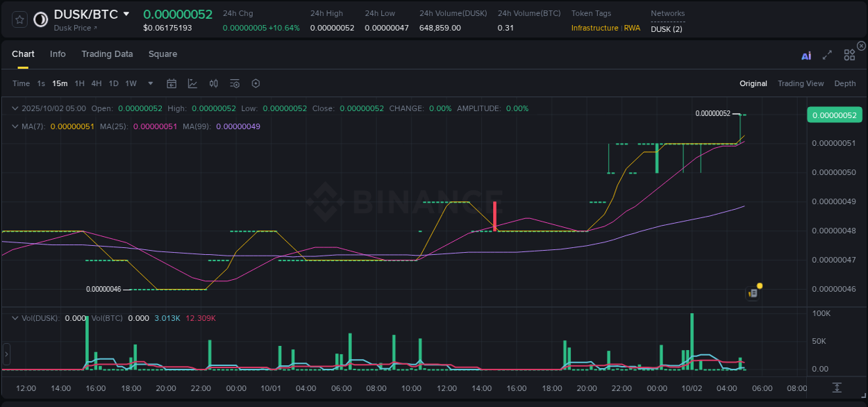The width and height of the screenshot is (868, 407).
Task: Collapse the MA indicator row
Action: point(14,126)
